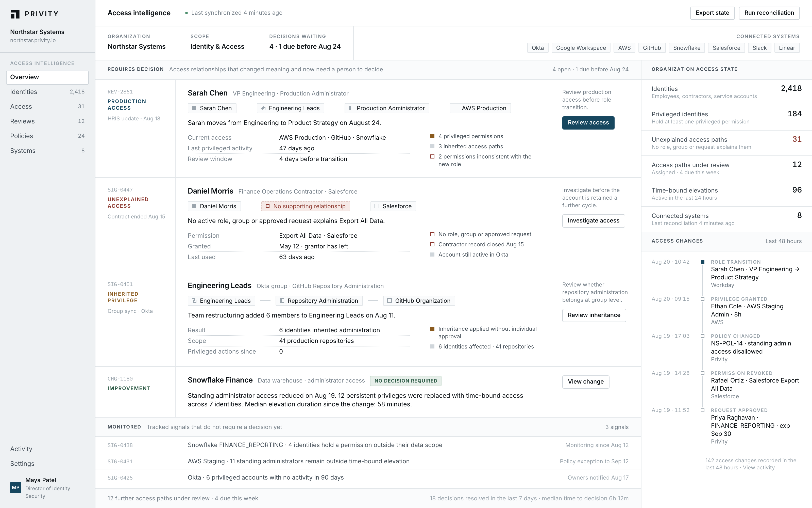Open monitored signal SIG-0431 row

pyautogui.click(x=368, y=461)
